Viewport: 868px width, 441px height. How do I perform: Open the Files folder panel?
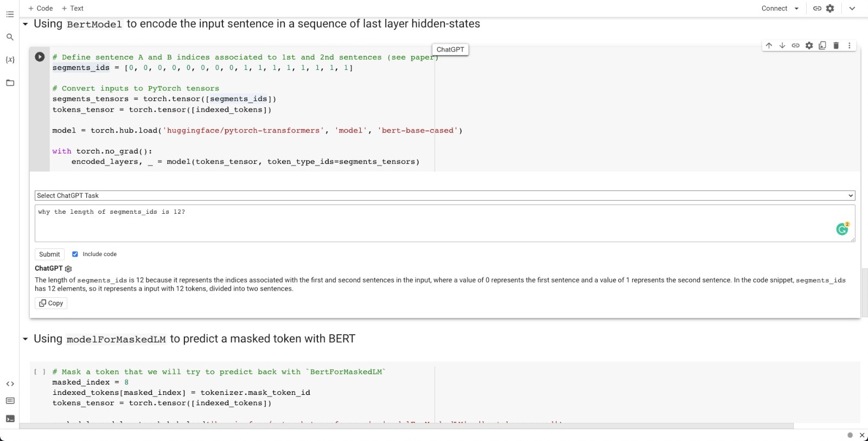pos(10,83)
